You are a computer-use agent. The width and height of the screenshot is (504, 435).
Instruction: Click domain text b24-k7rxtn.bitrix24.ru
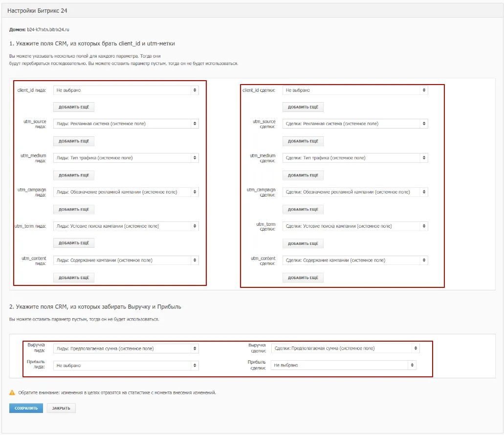coord(48,29)
